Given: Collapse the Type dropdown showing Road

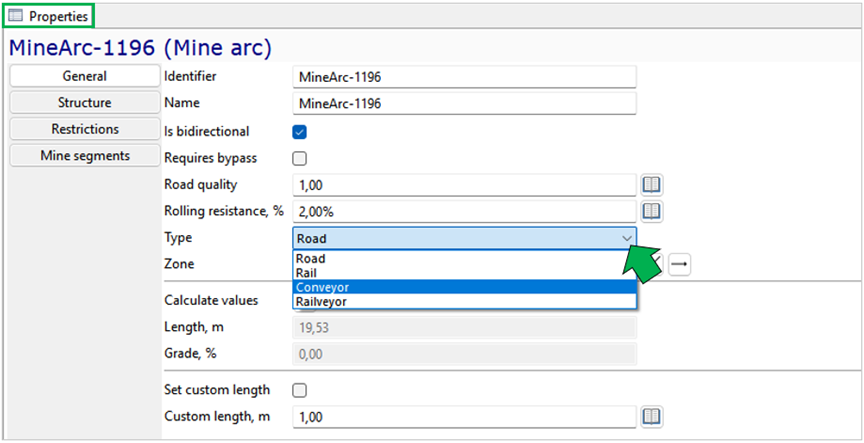Looking at the screenshot, I should pos(464,238).
